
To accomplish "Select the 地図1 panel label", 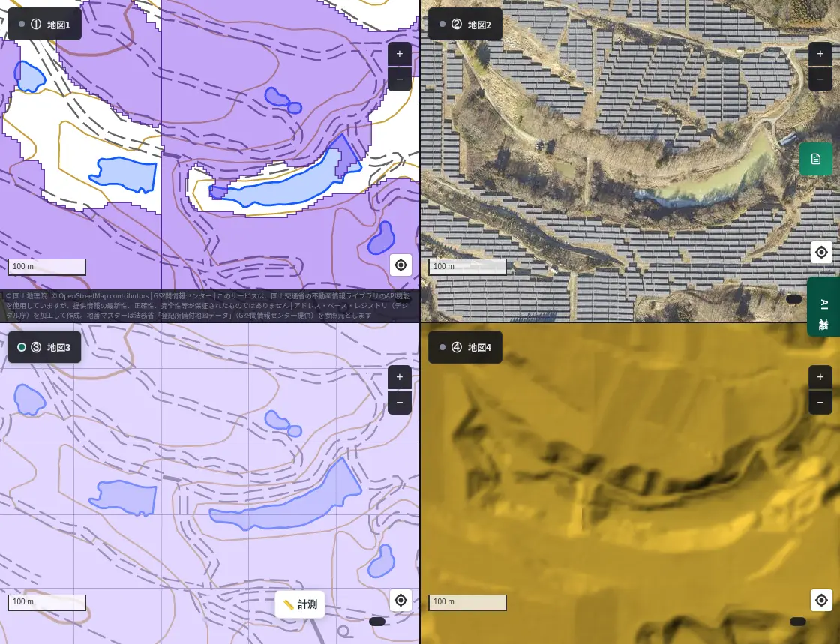I will 45,25.
